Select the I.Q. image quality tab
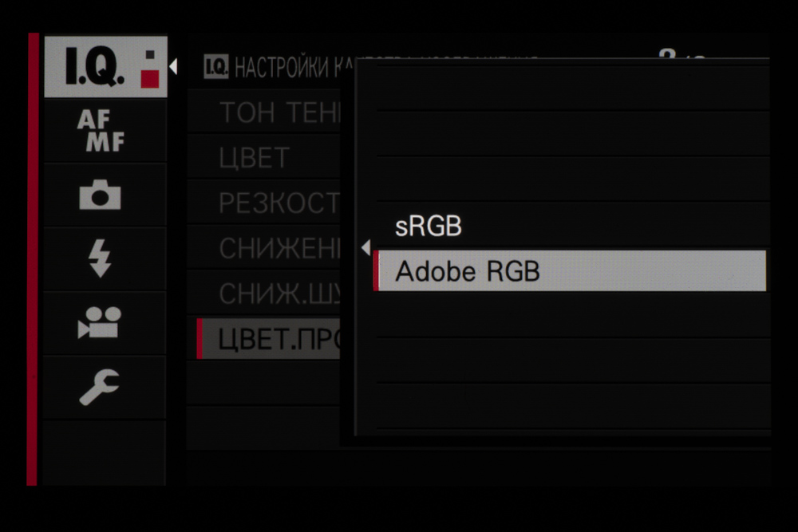 (96, 68)
